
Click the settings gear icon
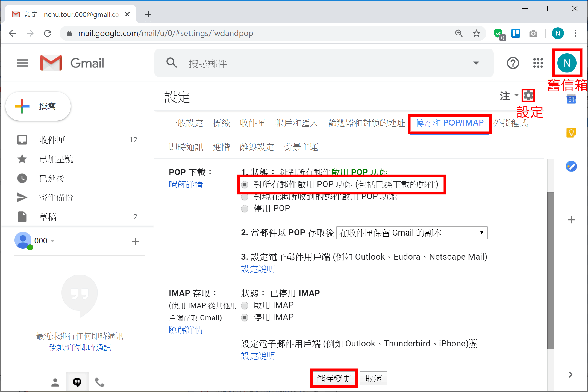(528, 96)
